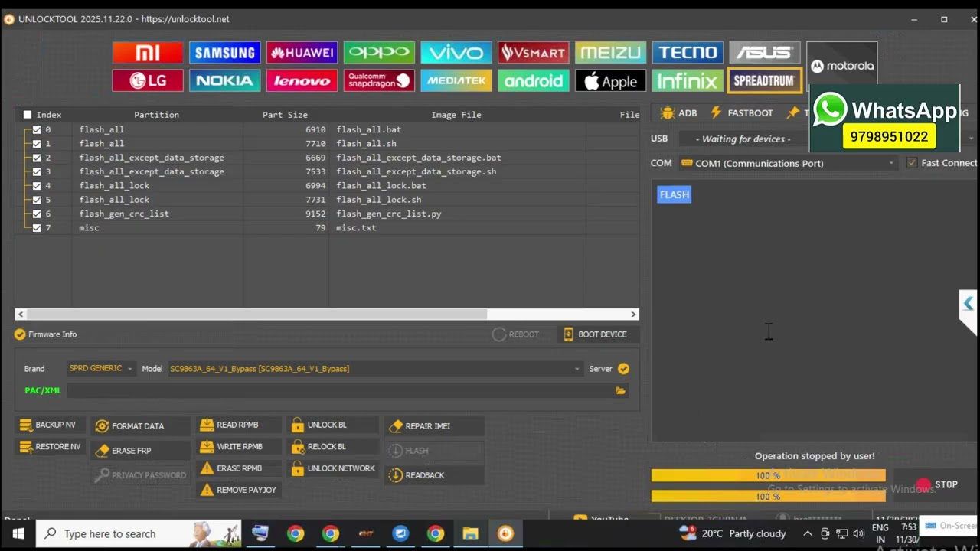980x551 pixels.
Task: Choose the Samsung brand logo
Action: 225,52
